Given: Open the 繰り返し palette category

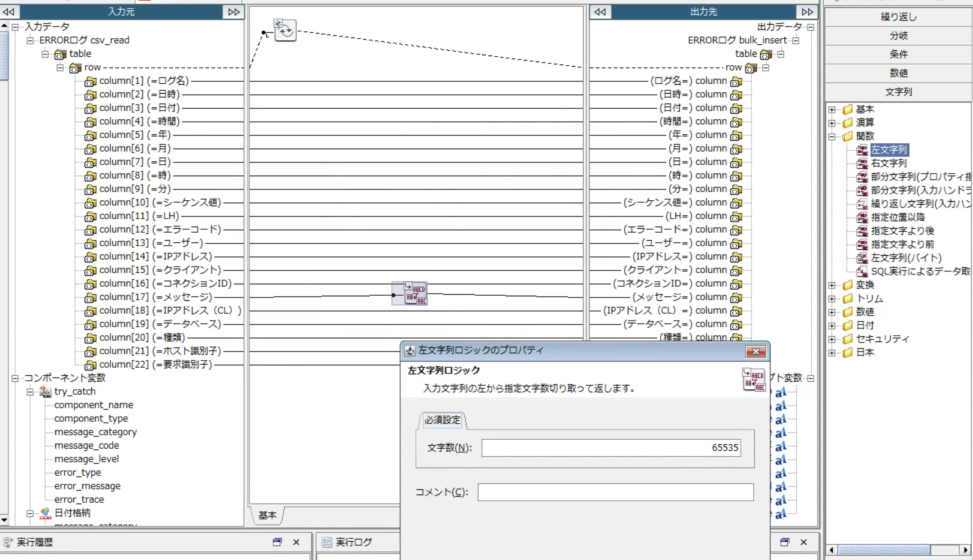Looking at the screenshot, I should (898, 17).
